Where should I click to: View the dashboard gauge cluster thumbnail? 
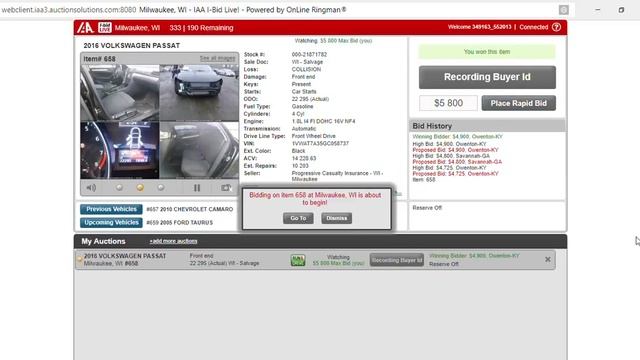coord(120,150)
